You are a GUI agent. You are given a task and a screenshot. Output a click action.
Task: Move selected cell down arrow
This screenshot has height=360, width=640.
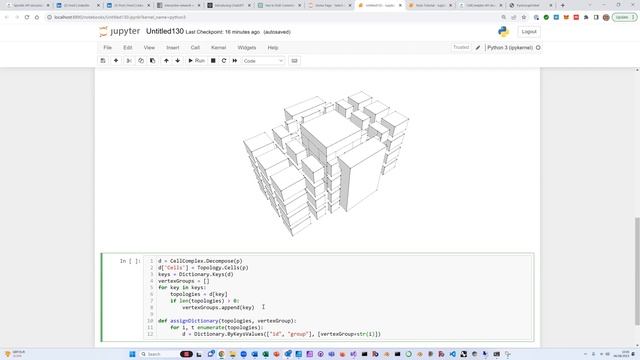point(178,61)
